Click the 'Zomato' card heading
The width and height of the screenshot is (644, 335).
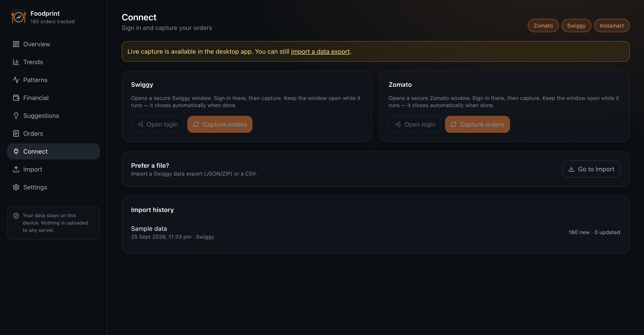click(400, 85)
